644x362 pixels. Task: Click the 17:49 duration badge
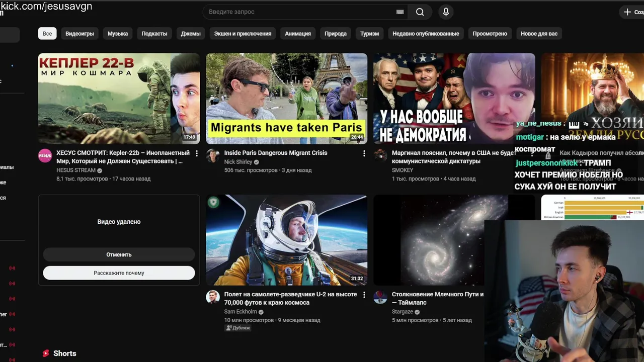(189, 137)
